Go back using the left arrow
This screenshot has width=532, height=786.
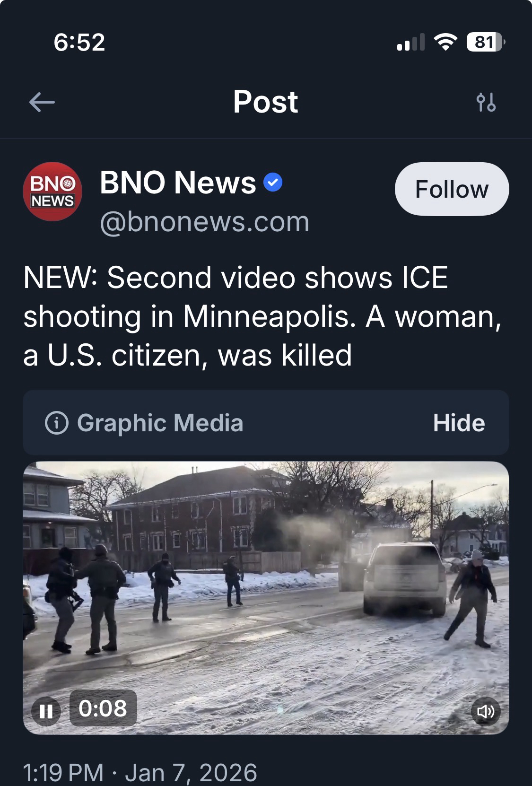(42, 102)
